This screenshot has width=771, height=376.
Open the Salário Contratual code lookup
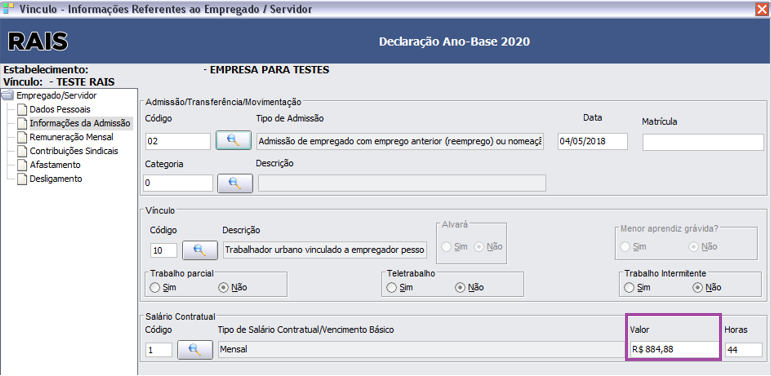tap(195, 350)
